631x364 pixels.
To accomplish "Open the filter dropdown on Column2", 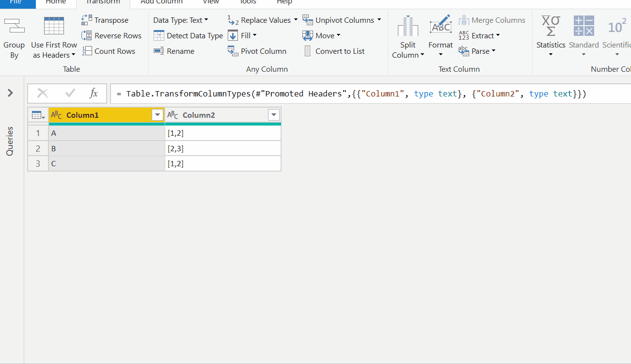I will pos(274,115).
